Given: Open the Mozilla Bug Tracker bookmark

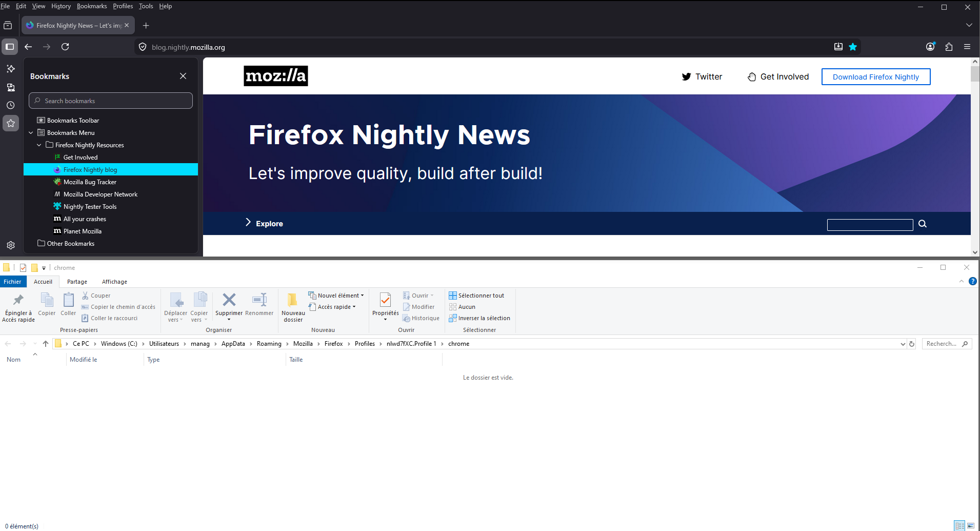Looking at the screenshot, I should (90, 182).
